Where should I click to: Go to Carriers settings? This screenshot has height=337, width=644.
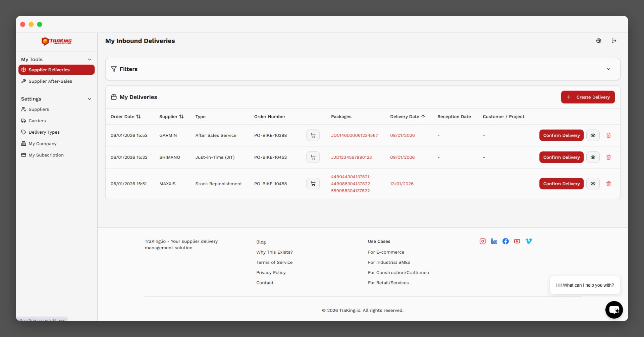(x=56, y=121)
